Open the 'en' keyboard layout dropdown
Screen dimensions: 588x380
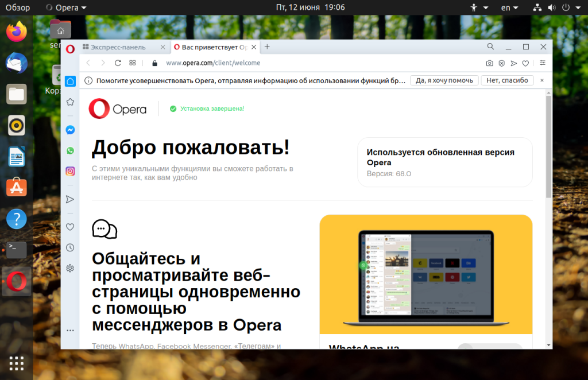click(x=509, y=7)
